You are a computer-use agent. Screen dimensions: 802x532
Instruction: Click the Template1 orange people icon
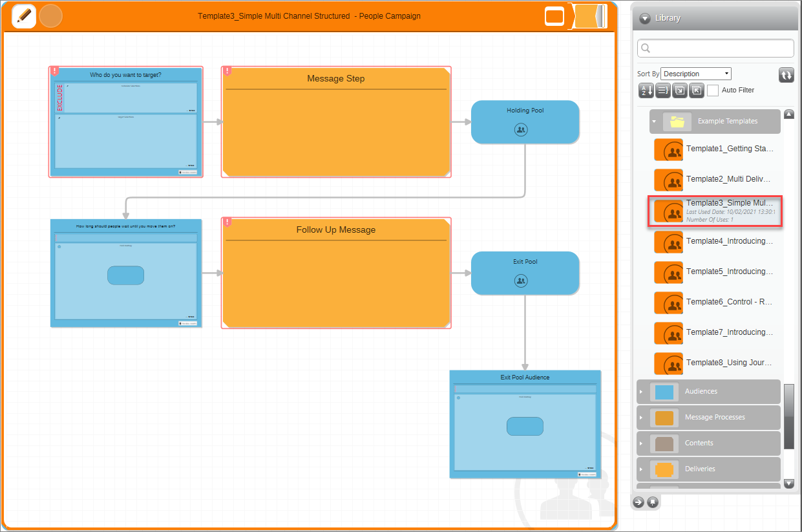[x=668, y=150]
